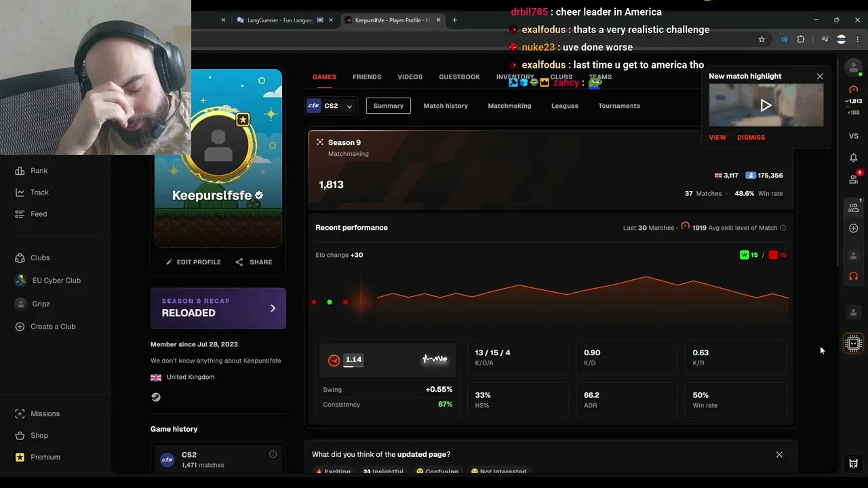The width and height of the screenshot is (868, 488).
Task: Open the browser profile avatar
Action: click(x=842, y=39)
